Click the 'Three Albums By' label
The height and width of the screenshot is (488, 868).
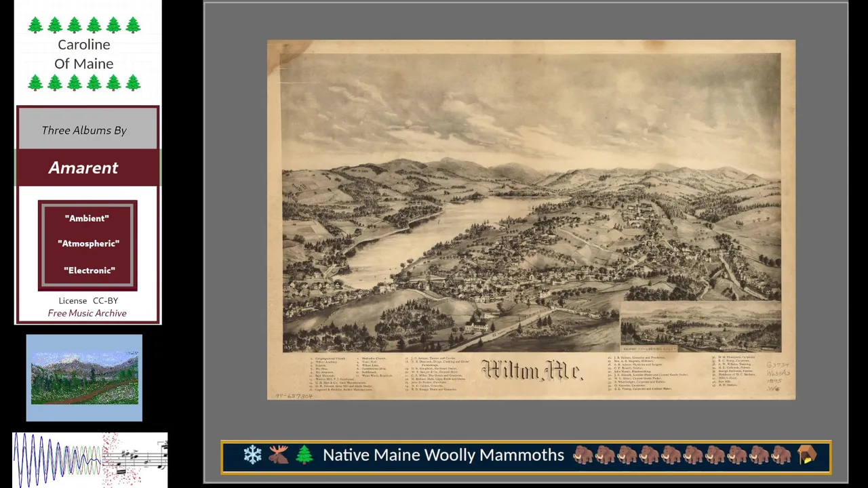[84, 130]
